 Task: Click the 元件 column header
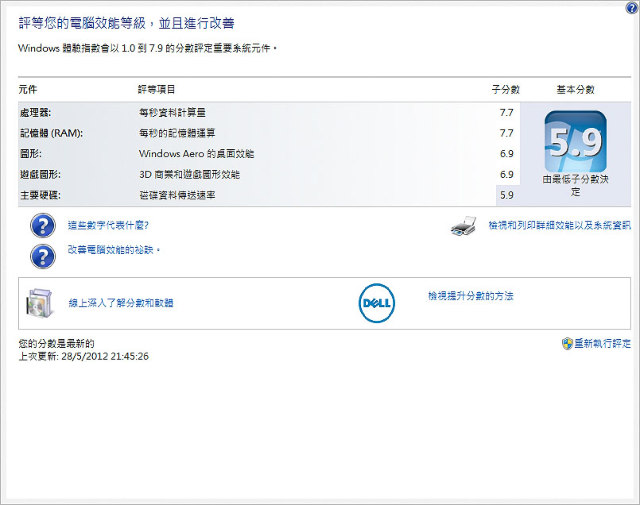[28, 89]
